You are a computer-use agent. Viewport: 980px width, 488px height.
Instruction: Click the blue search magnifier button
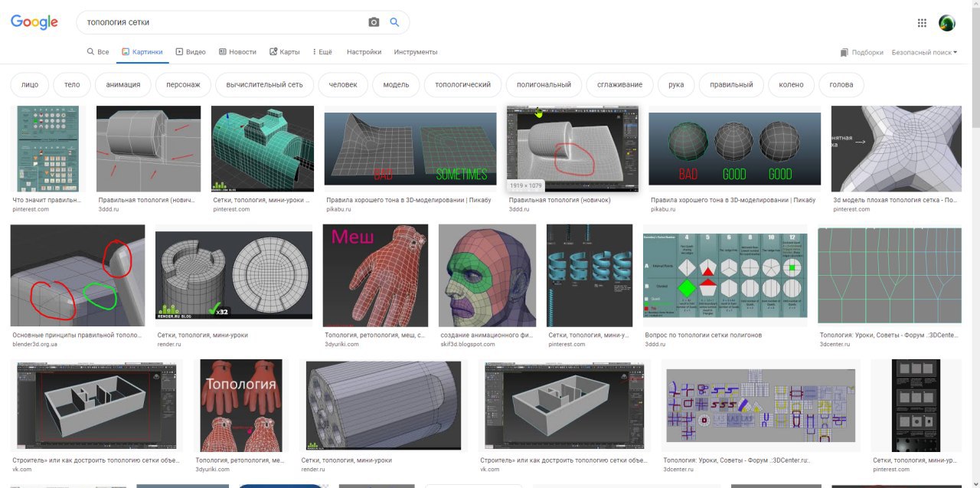tap(394, 22)
